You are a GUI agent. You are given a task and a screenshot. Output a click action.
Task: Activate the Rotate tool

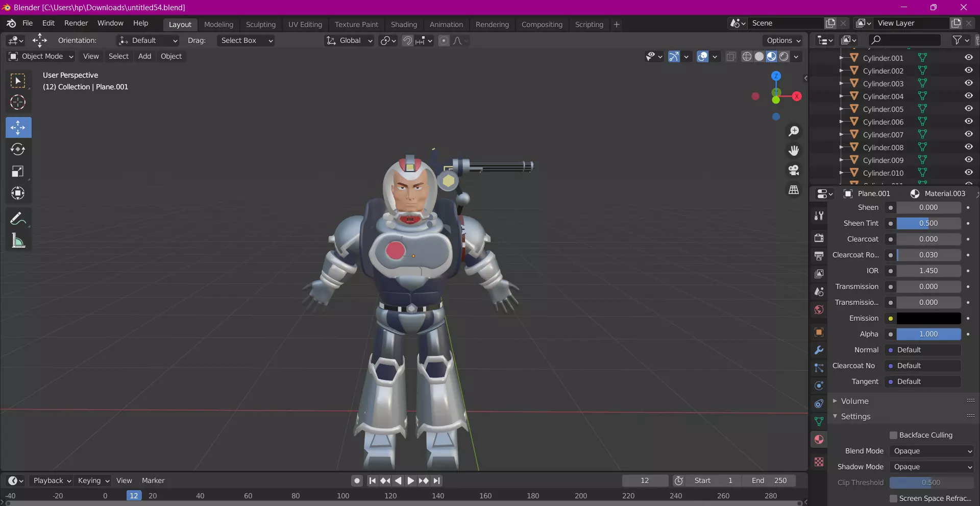click(18, 149)
